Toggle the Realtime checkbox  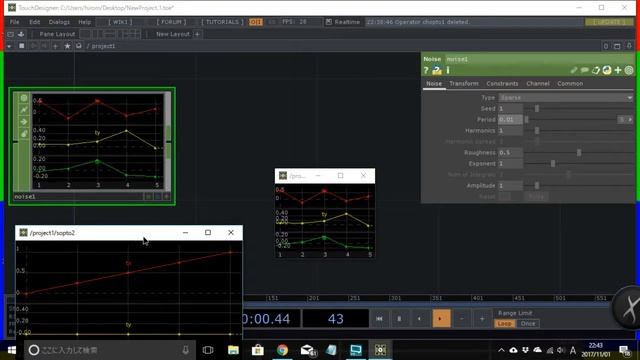[x=329, y=22]
